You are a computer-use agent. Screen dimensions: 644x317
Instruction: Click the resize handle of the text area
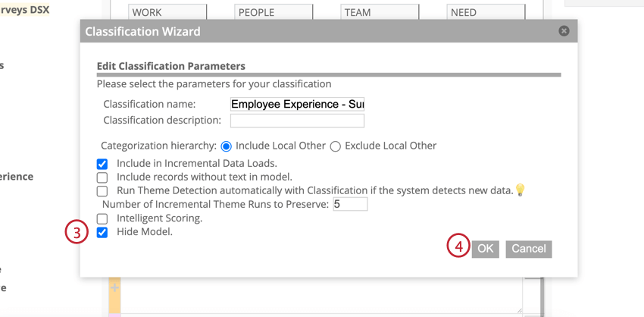pyautogui.click(x=517, y=308)
